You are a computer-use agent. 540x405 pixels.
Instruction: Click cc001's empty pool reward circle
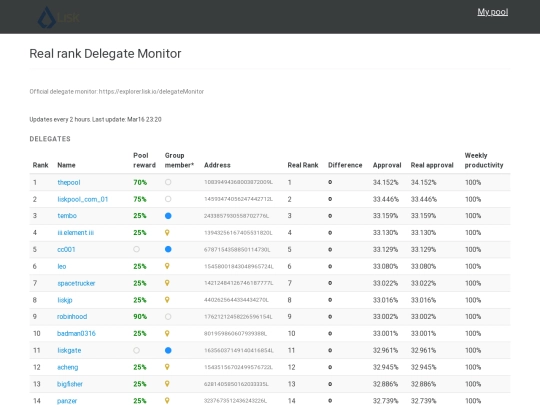[137, 249]
